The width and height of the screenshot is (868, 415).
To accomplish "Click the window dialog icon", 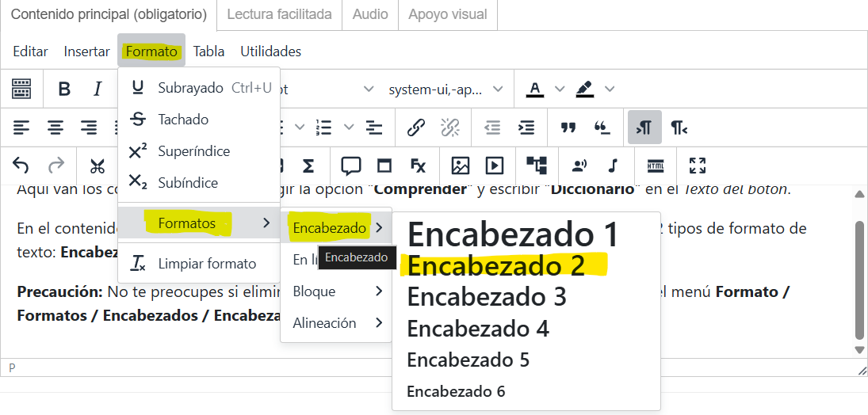I will pos(384,166).
